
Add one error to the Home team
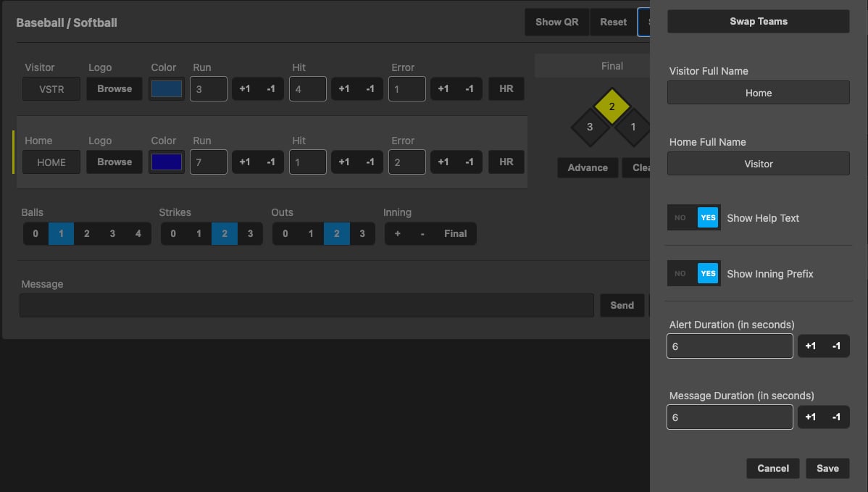click(x=443, y=162)
